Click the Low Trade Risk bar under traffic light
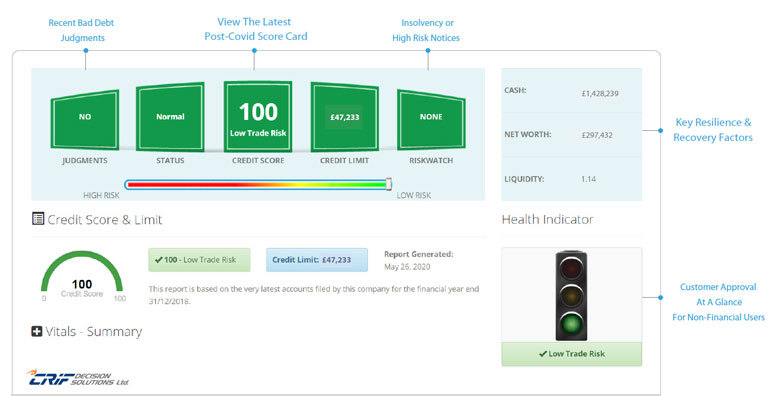Image resolution: width=780 pixels, height=396 pixels. pos(572,354)
